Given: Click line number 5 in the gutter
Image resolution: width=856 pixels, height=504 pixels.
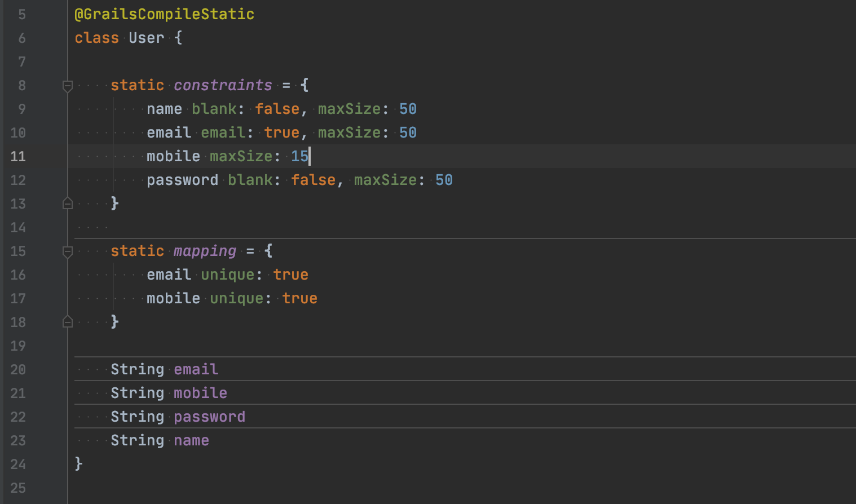Looking at the screenshot, I should coord(21,15).
